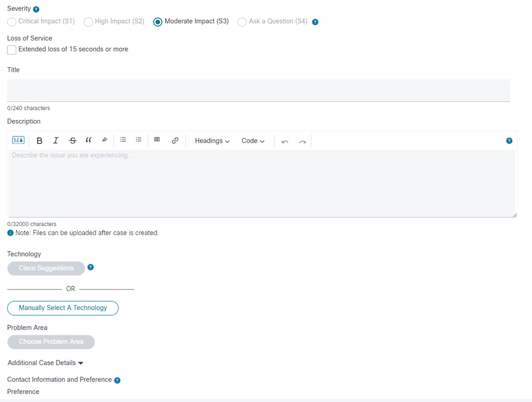Open Contact Information and Preference help icon
The height and width of the screenshot is (402, 532).
click(x=117, y=380)
